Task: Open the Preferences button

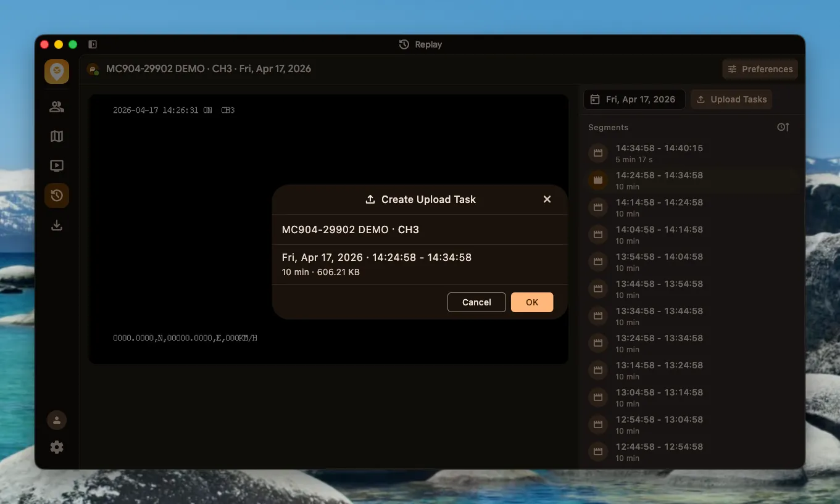Action: tap(760, 69)
